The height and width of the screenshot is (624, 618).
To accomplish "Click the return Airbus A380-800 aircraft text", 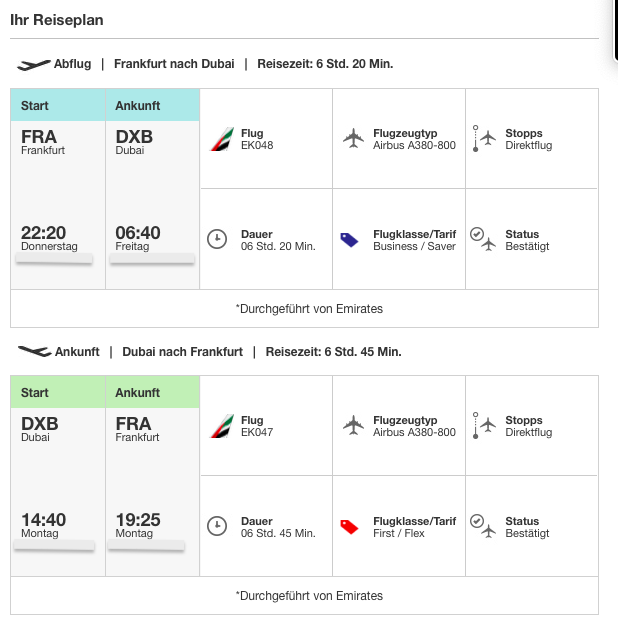I will [x=414, y=433].
